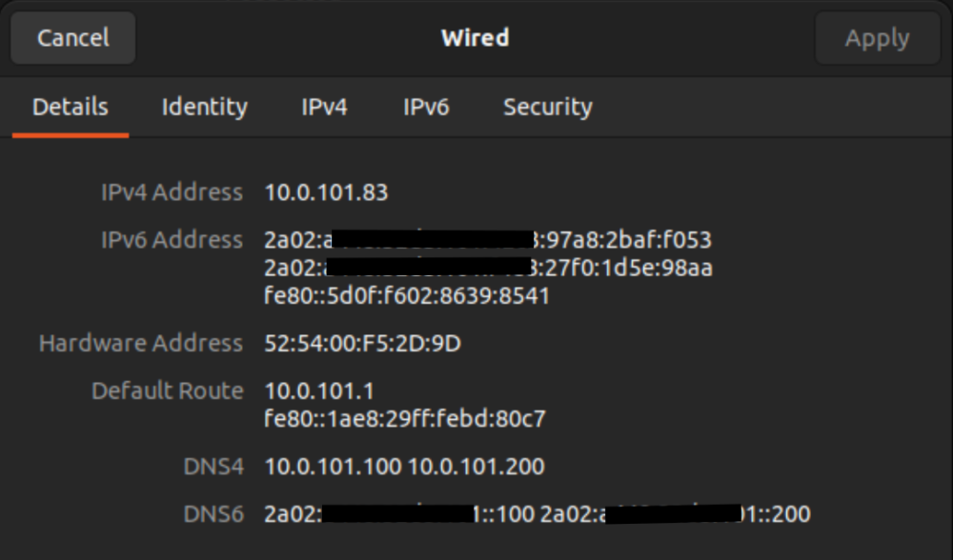The height and width of the screenshot is (560, 953).
Task: Open the Security tab
Action: click(548, 107)
